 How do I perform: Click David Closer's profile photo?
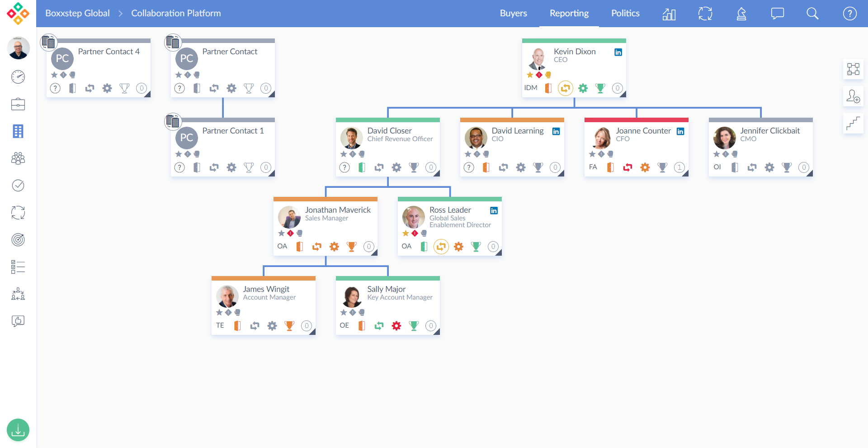tap(351, 138)
